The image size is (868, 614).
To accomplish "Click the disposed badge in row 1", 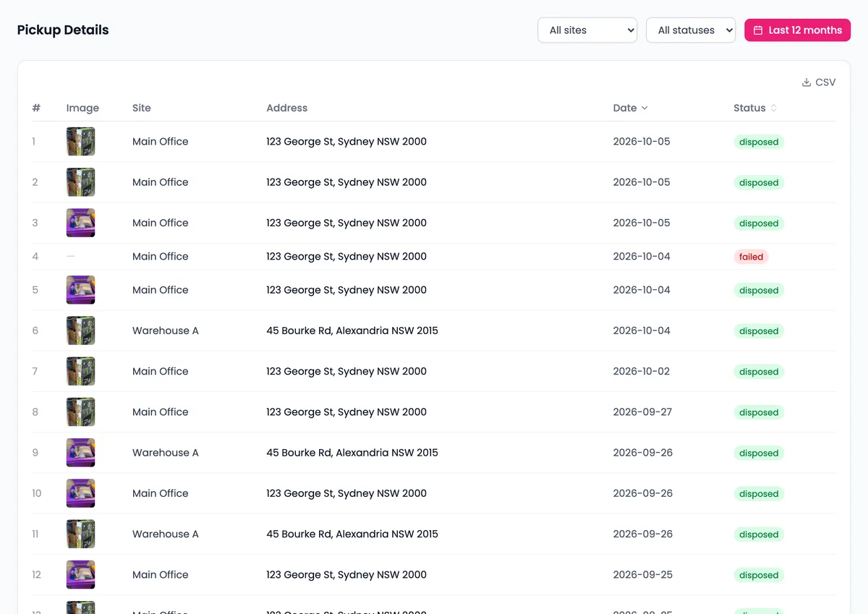I will (759, 142).
